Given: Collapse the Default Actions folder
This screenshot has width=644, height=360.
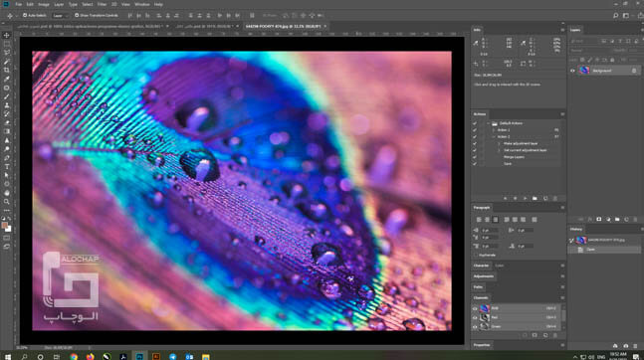Looking at the screenshot, I should pos(489,123).
